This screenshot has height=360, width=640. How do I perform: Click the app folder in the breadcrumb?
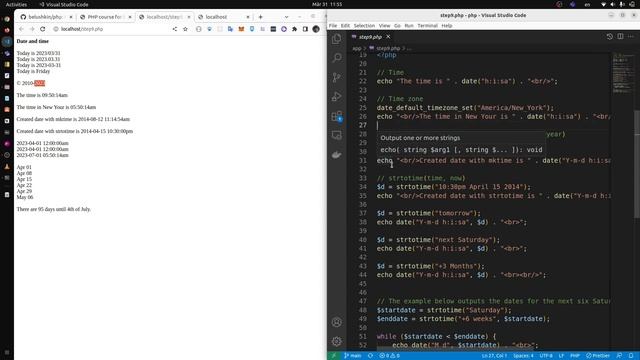[x=357, y=48]
